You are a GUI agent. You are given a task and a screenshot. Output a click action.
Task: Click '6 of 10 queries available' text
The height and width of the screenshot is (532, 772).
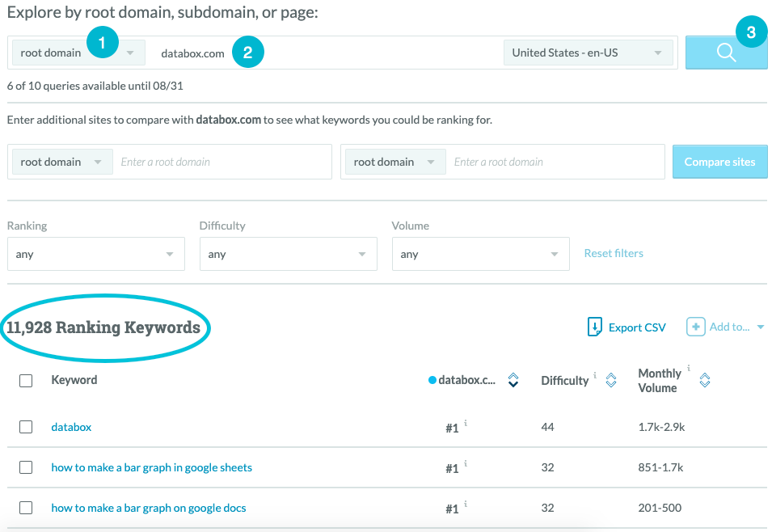pyautogui.click(x=95, y=86)
